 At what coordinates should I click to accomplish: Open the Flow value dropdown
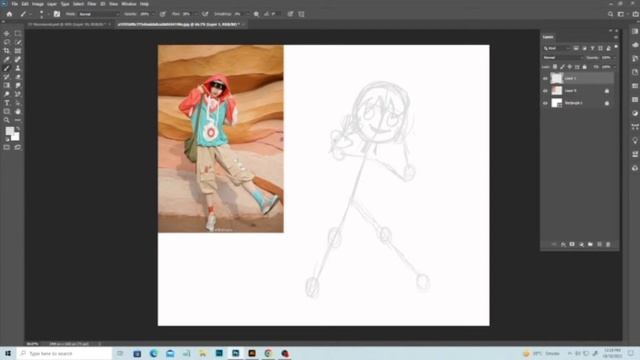tap(196, 14)
